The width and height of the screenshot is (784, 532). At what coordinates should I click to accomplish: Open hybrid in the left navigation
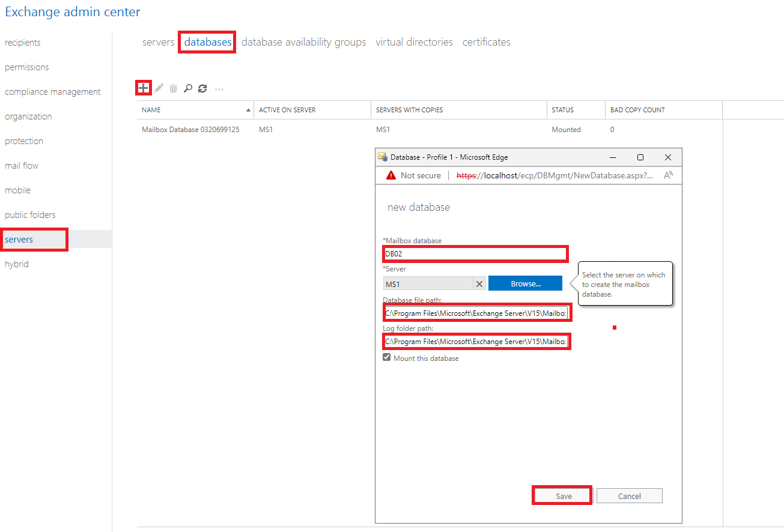tap(17, 264)
